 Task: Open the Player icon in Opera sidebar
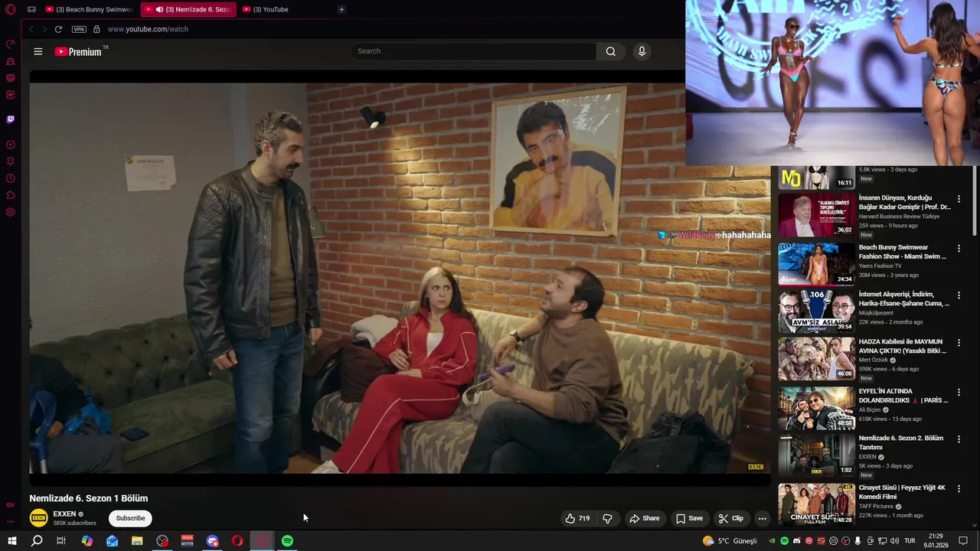pyautogui.click(x=11, y=145)
